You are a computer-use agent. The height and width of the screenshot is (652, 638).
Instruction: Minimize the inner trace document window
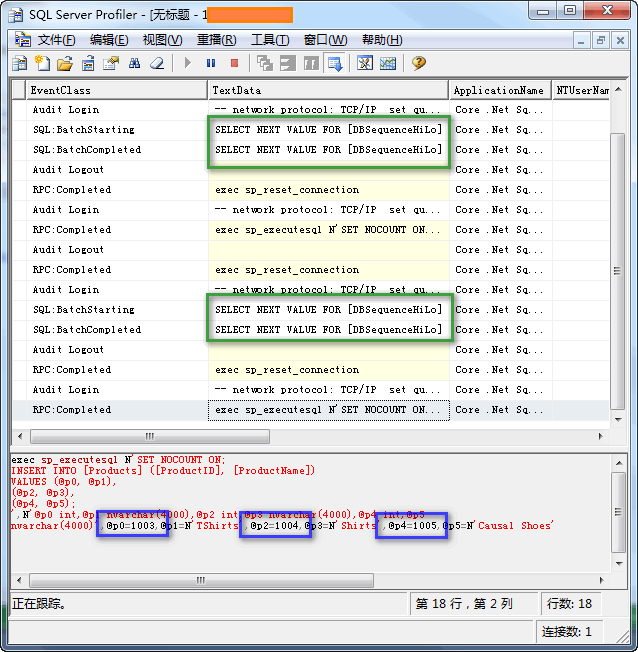click(581, 40)
